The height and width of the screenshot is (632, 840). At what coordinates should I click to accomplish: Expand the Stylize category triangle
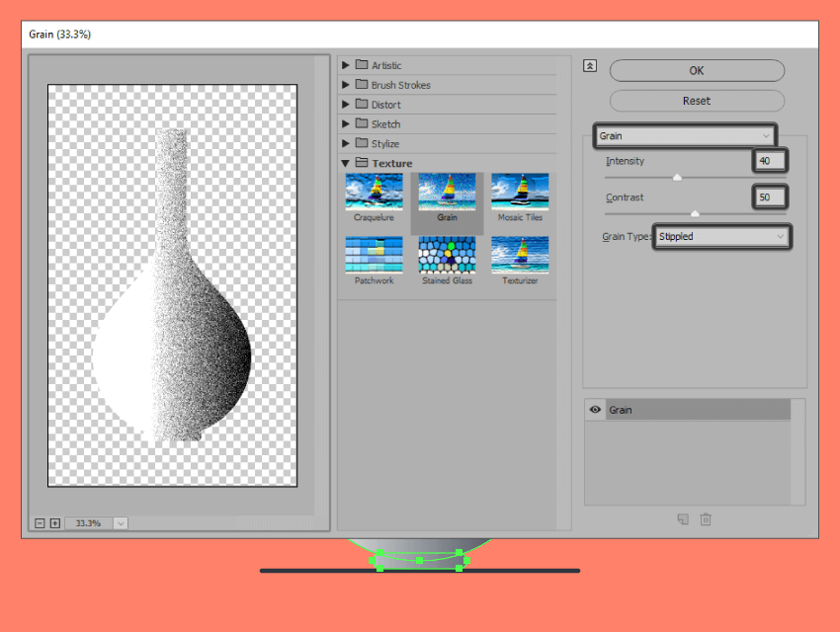(346, 143)
